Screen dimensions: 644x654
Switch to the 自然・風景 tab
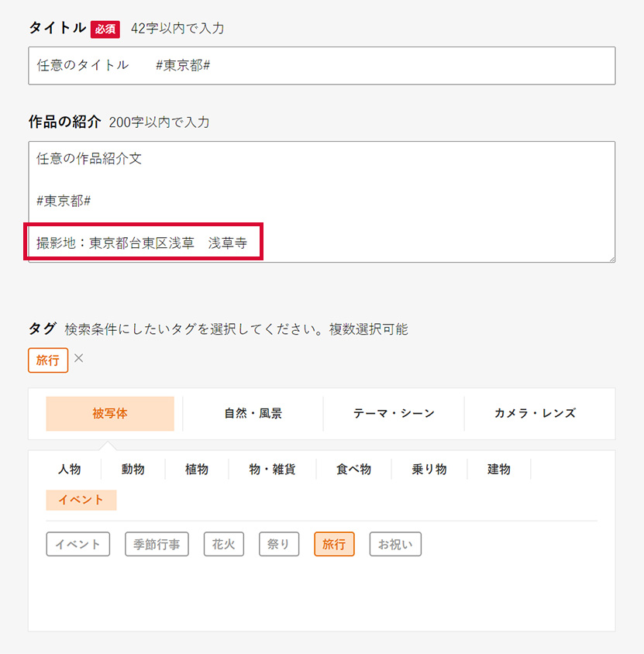tap(250, 413)
